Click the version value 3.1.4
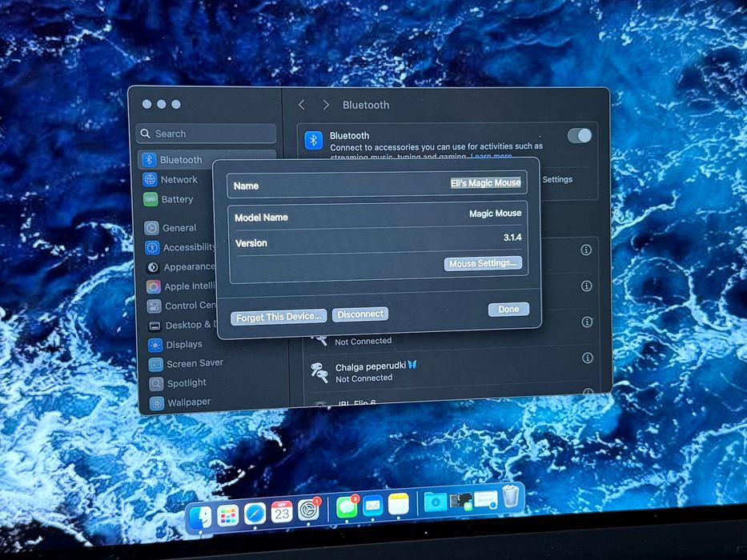The width and height of the screenshot is (747, 560). coord(512,237)
